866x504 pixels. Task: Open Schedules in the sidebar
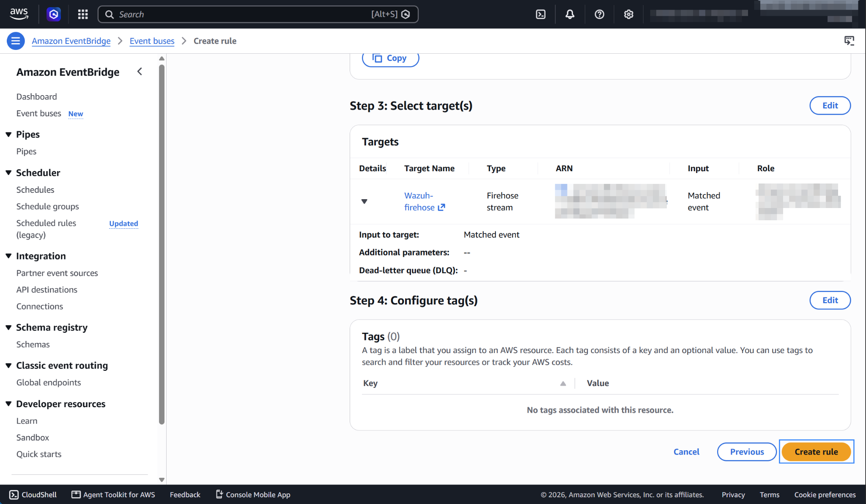35,189
